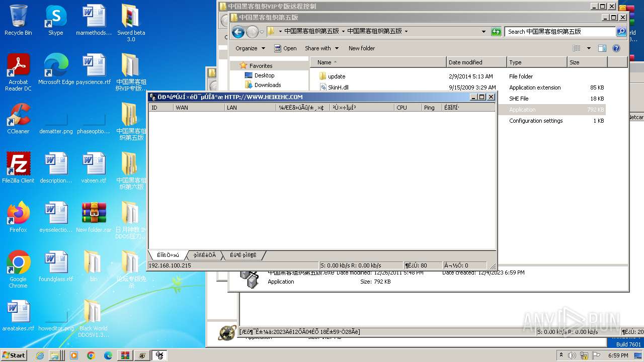Open CCleaner desktop shortcut

[18, 119]
